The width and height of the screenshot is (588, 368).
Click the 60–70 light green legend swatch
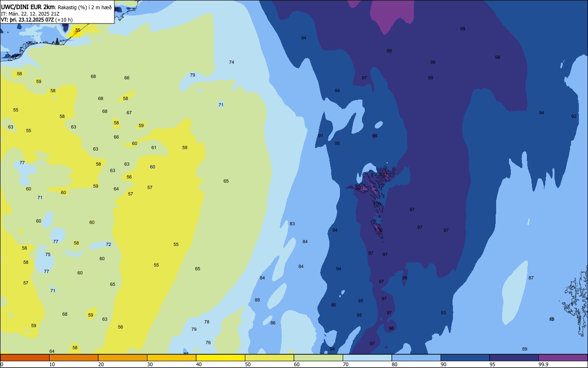(318, 357)
